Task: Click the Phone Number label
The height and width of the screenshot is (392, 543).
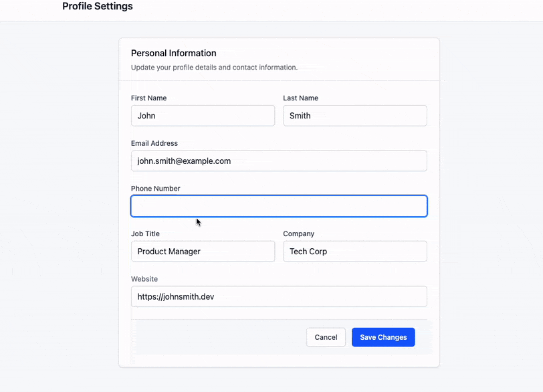Action: tap(156, 189)
